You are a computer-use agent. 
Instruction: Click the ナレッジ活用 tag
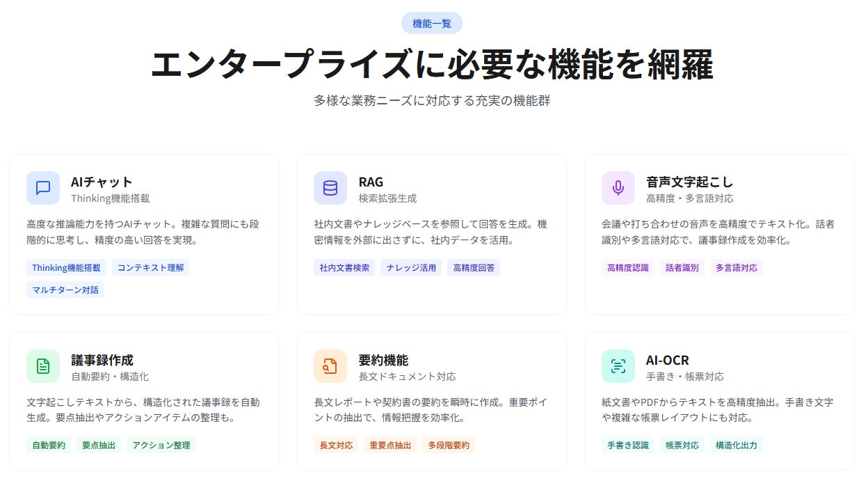click(411, 267)
